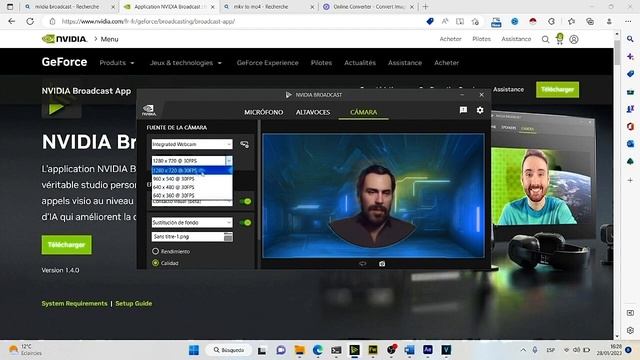The height and width of the screenshot is (360, 640).
Task: Switch to the nvidia broadcast search tab
Action: click(x=68, y=7)
